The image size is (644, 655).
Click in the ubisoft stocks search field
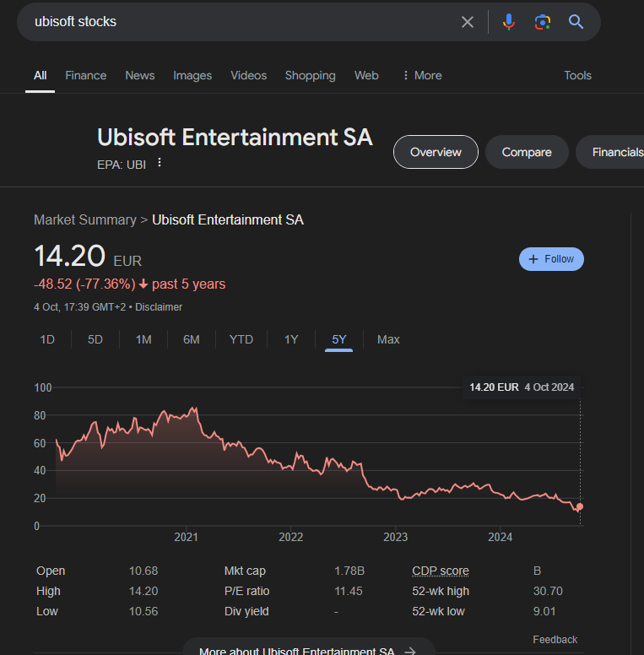[x=242, y=22]
